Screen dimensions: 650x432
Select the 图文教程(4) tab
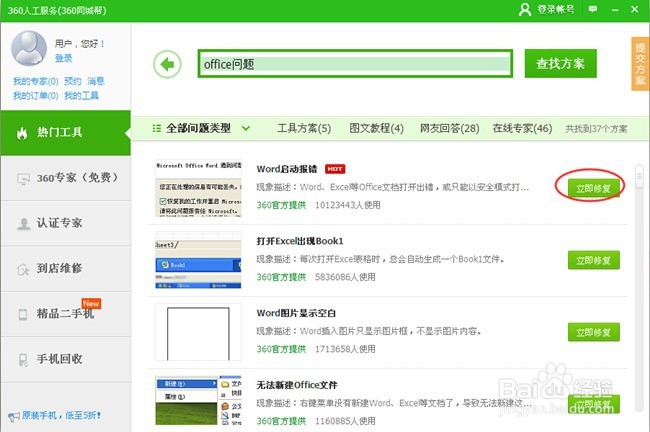376,129
